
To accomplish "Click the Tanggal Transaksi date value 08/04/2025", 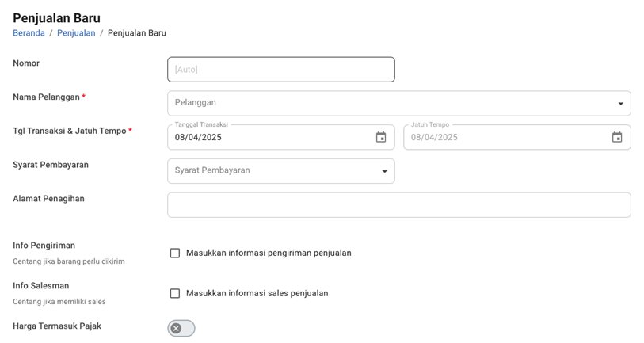I will click(x=198, y=138).
